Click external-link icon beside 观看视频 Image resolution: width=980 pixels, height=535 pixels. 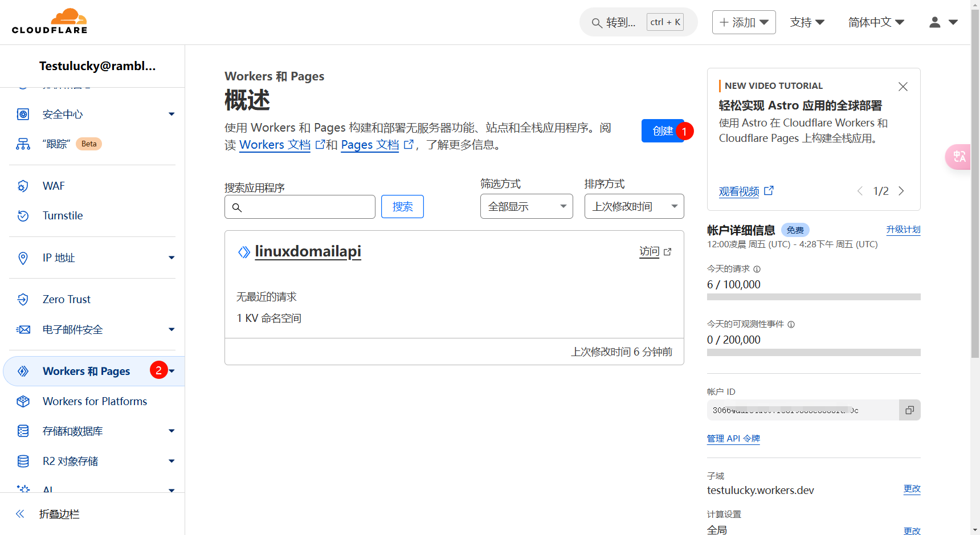click(769, 190)
